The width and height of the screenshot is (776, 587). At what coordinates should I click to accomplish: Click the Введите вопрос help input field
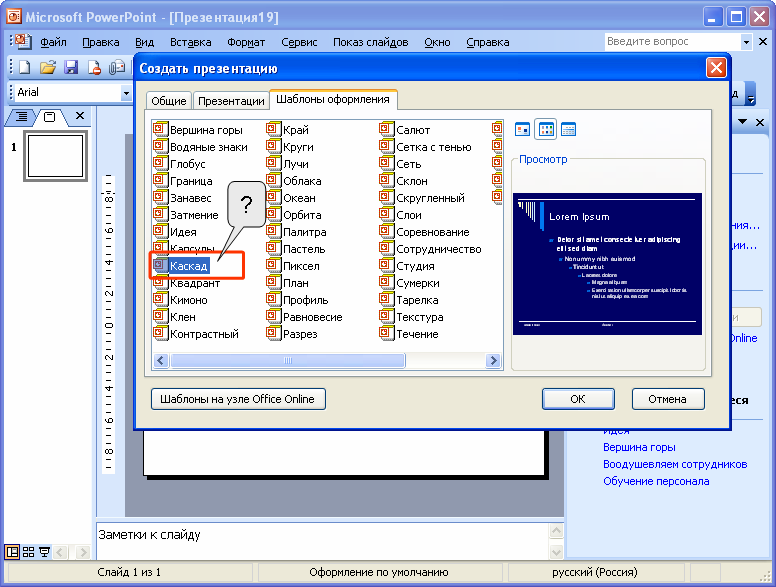pyautogui.click(x=673, y=42)
